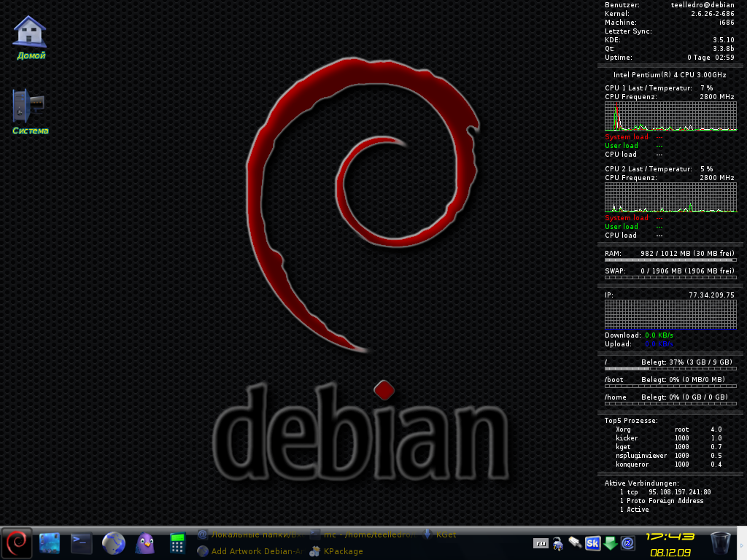Click the IP address 77.34.209.75

click(711, 295)
